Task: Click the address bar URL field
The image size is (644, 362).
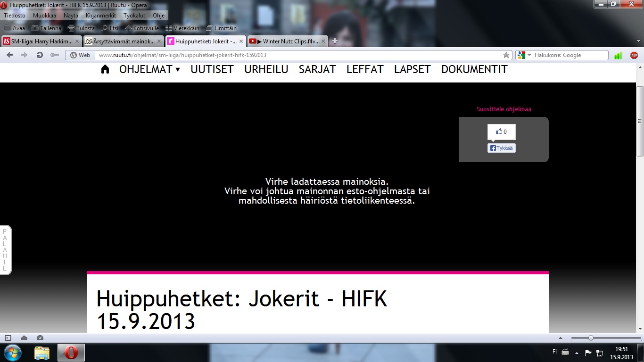Action: tap(297, 55)
